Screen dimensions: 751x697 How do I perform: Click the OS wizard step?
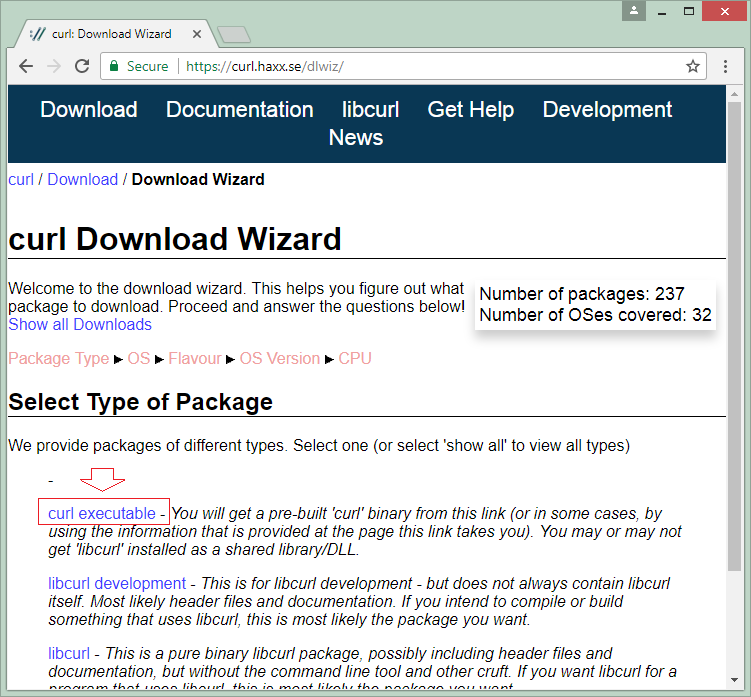click(139, 358)
